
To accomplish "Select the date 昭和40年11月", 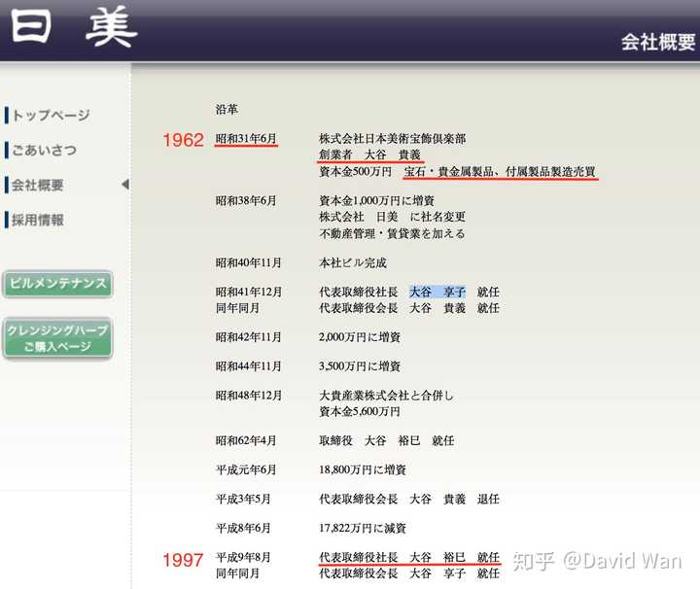I will pos(249,262).
